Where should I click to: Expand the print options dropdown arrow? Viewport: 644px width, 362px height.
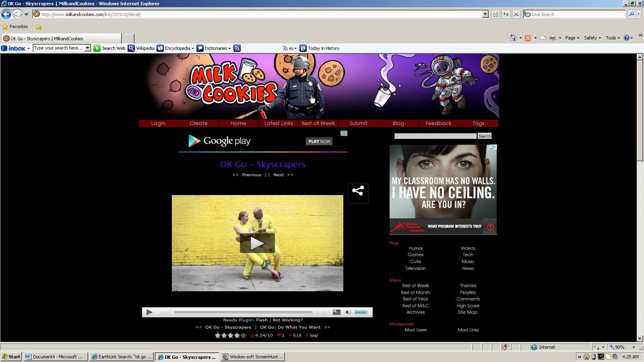(x=560, y=38)
